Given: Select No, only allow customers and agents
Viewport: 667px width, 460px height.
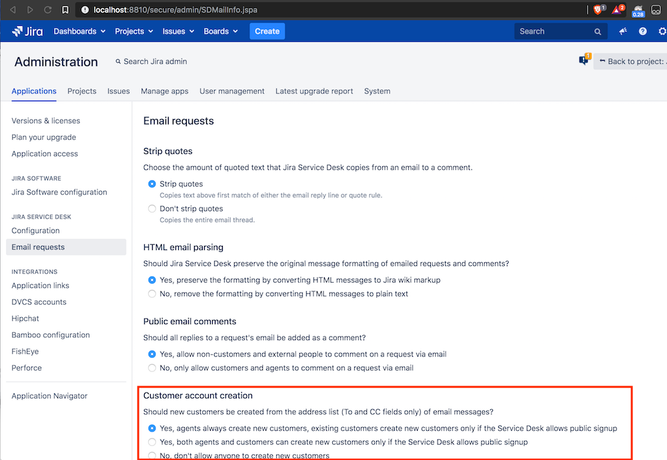Looking at the screenshot, I should tap(152, 368).
